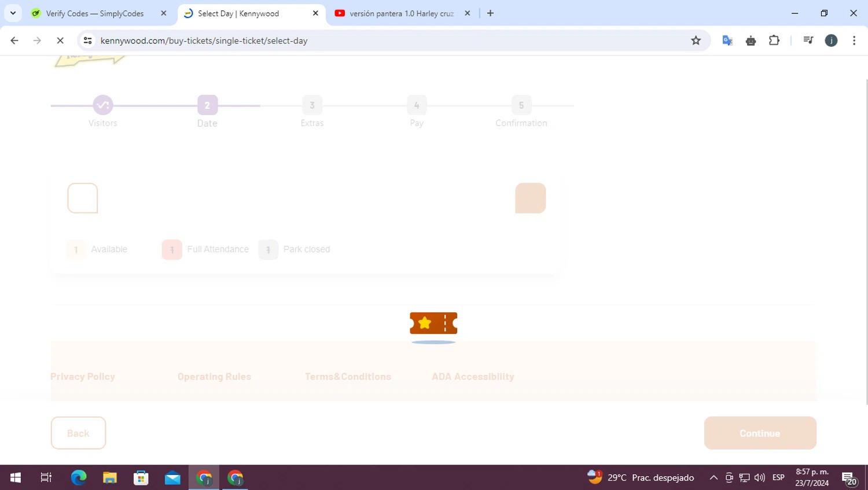Bookmark this page with the star icon

696,40
